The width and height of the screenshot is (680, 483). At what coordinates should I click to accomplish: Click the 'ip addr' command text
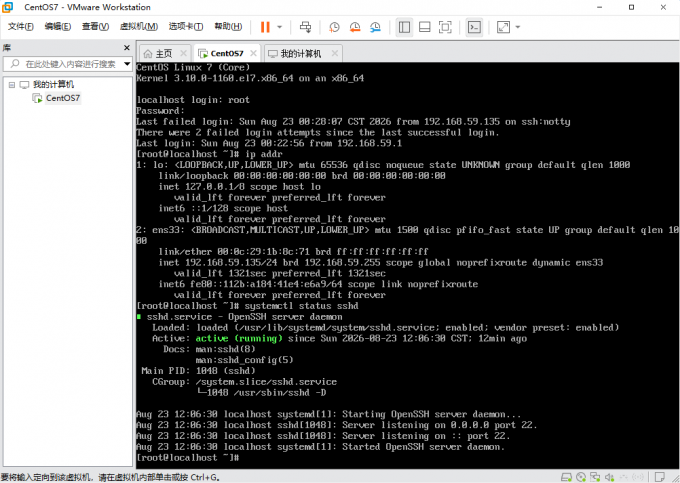pyautogui.click(x=263, y=154)
